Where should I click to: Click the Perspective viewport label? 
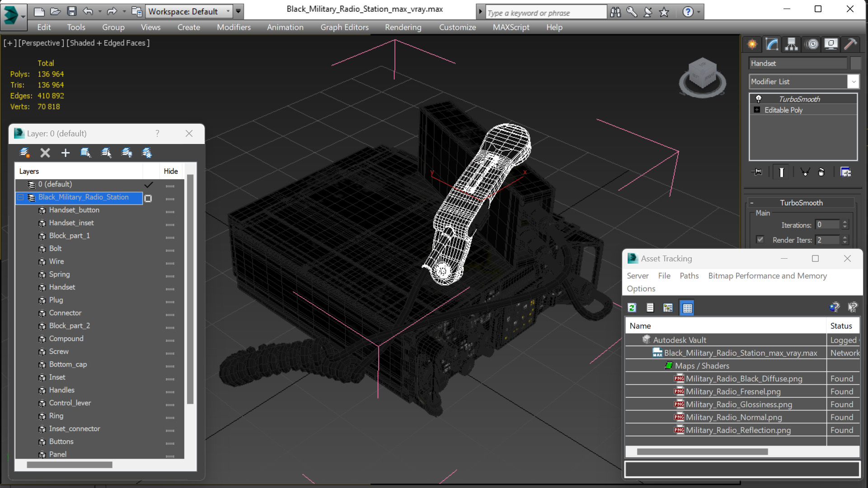pos(40,43)
